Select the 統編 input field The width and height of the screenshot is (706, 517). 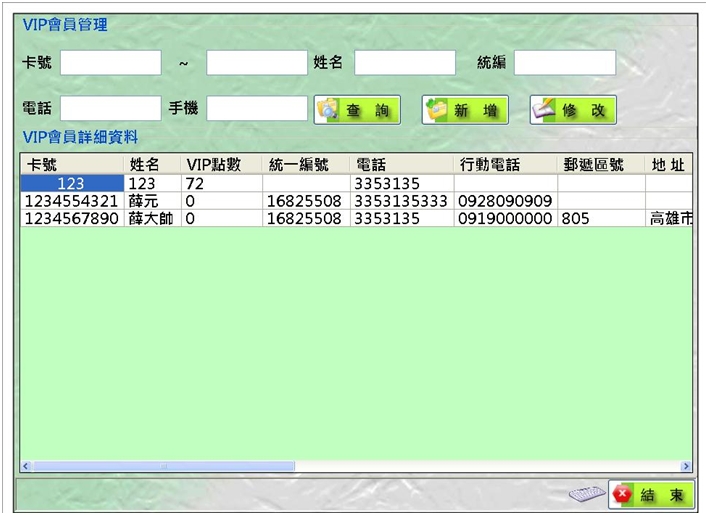(x=564, y=63)
